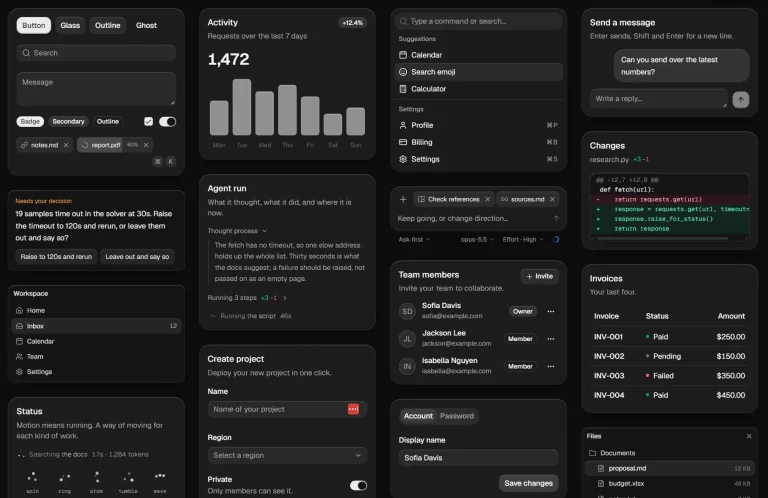Pick the ring motion indicator

point(64,476)
